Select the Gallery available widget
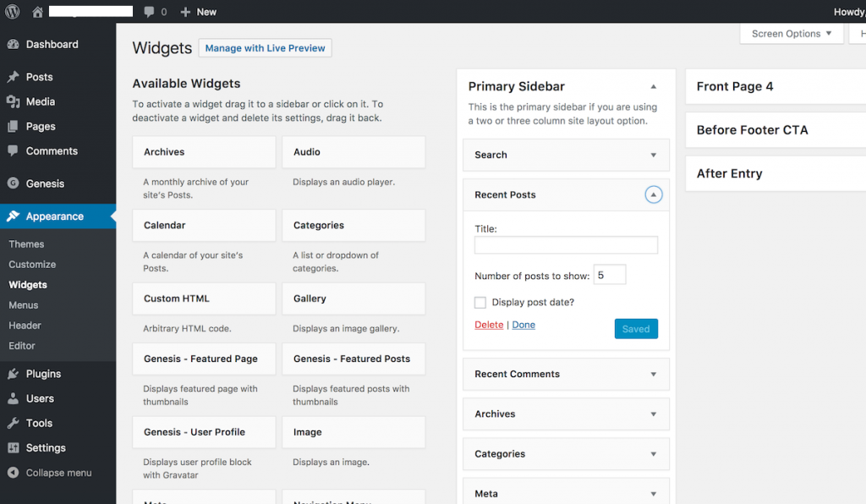 [x=354, y=299]
